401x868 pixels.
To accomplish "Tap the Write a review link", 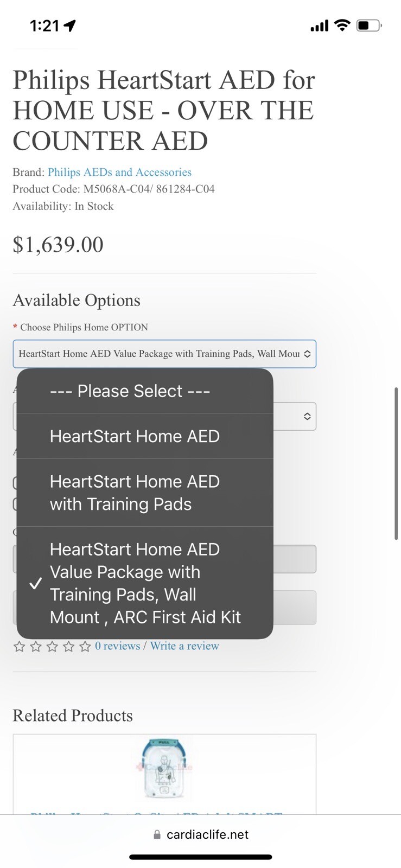I will (x=184, y=646).
